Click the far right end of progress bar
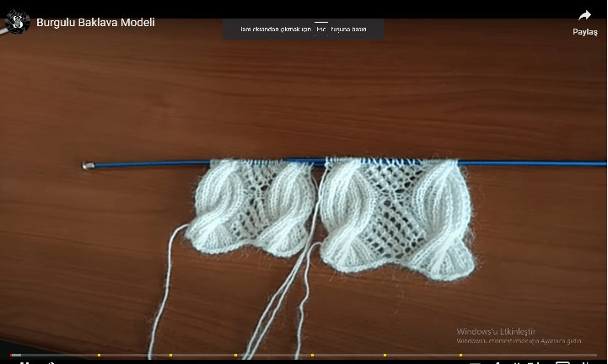The width and height of the screenshot is (608, 364). click(x=595, y=355)
